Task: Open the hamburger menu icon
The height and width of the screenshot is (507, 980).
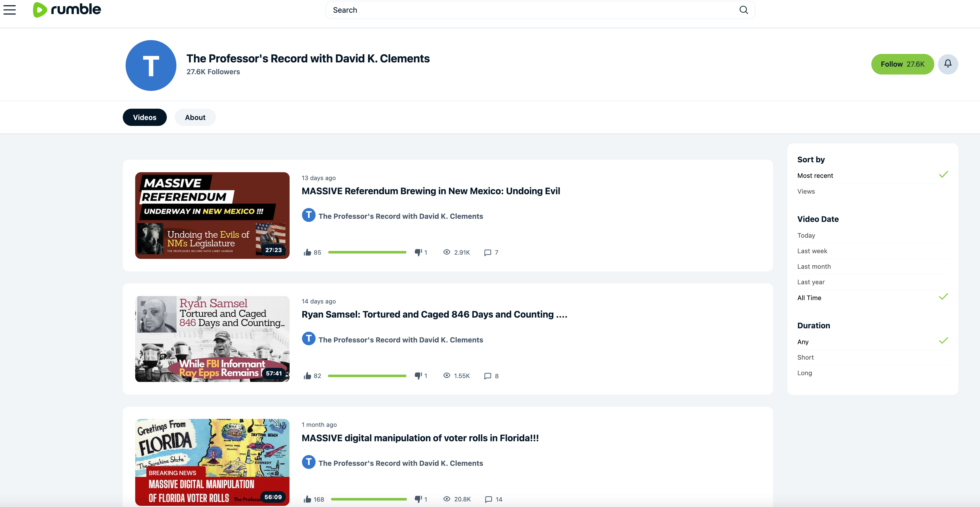Action: point(10,10)
